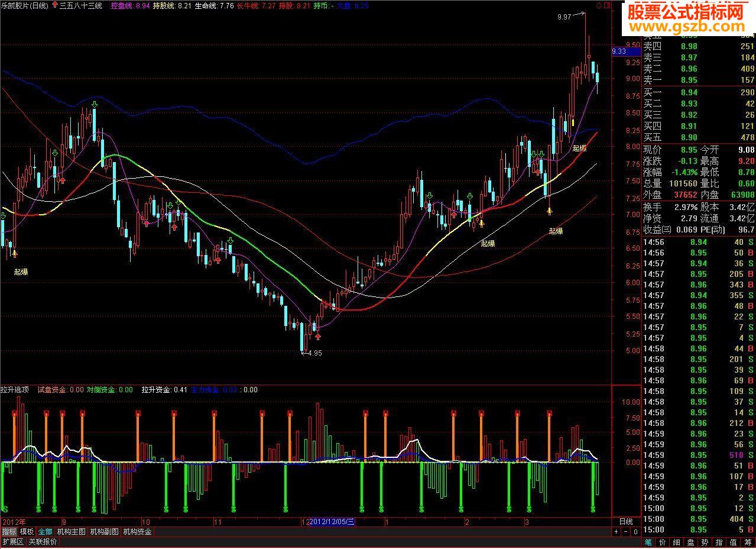The width and height of the screenshot is (756, 549).
Task: Click the 长牛线 7.27 label
Action: tap(256, 5)
